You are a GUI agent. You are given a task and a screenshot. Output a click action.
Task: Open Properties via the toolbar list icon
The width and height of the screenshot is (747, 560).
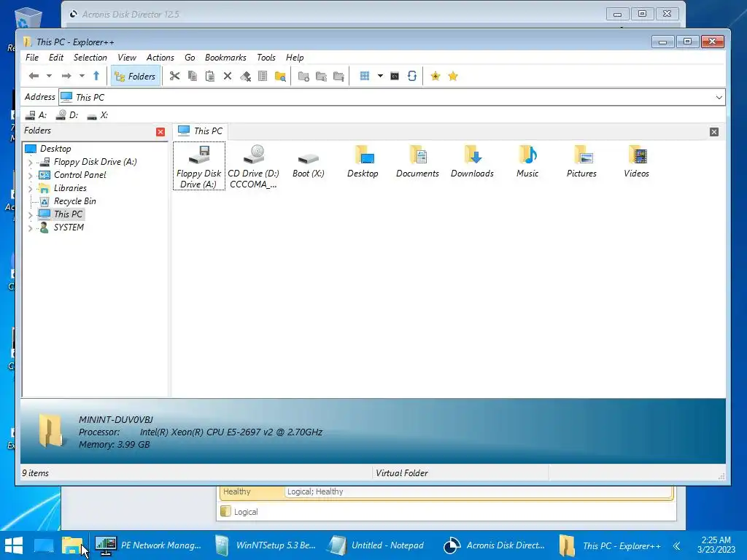click(263, 76)
